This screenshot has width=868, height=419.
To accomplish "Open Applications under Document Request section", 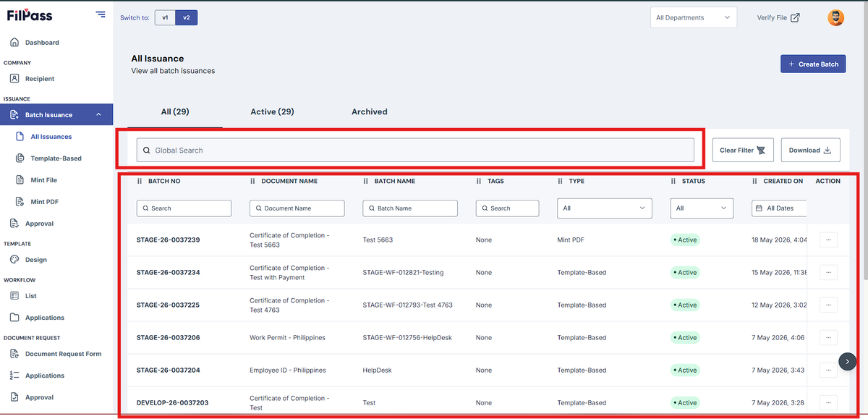I will click(x=44, y=376).
